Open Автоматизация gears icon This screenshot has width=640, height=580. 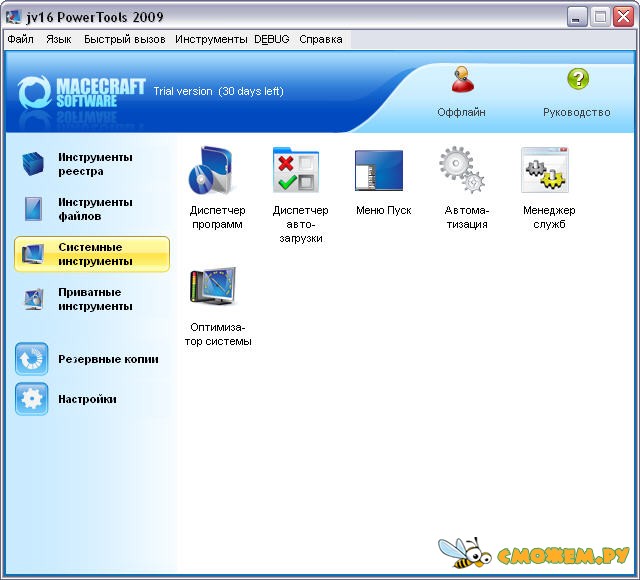click(462, 169)
